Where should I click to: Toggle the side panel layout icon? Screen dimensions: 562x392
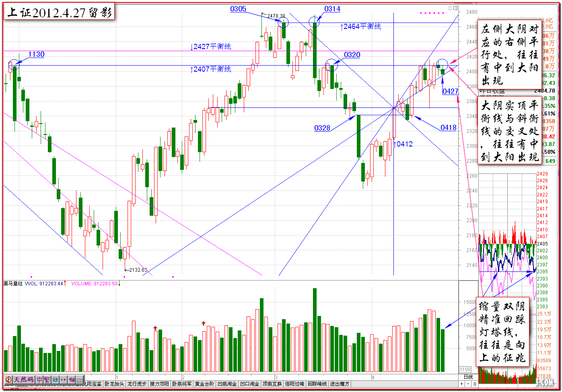(455, 8)
